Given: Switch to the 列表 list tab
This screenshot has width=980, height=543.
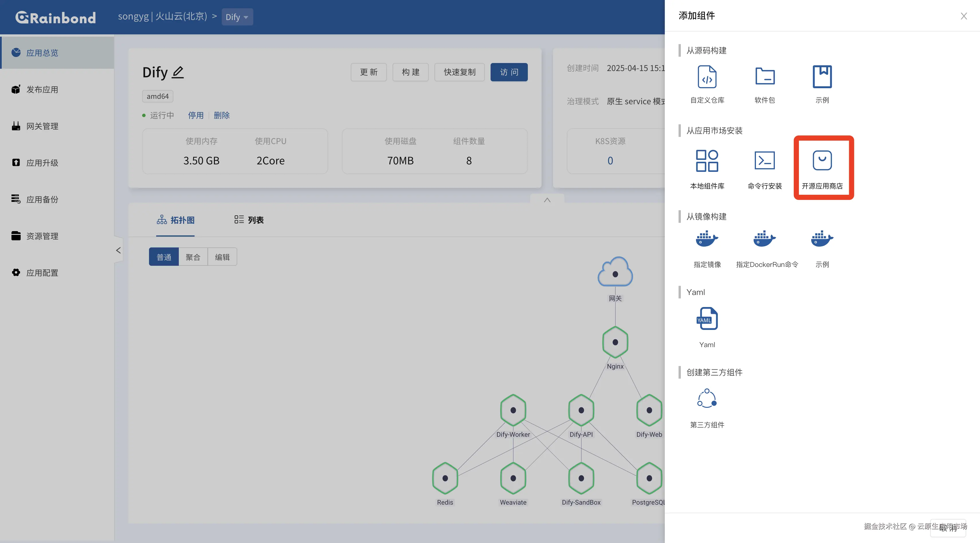Looking at the screenshot, I should pos(249,220).
